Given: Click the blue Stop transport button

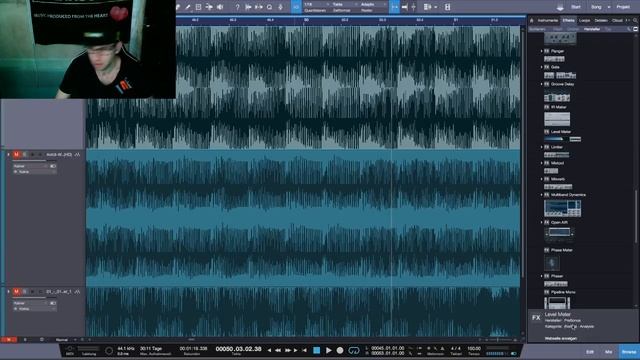Looking at the screenshot, I should pyautogui.click(x=317, y=350).
